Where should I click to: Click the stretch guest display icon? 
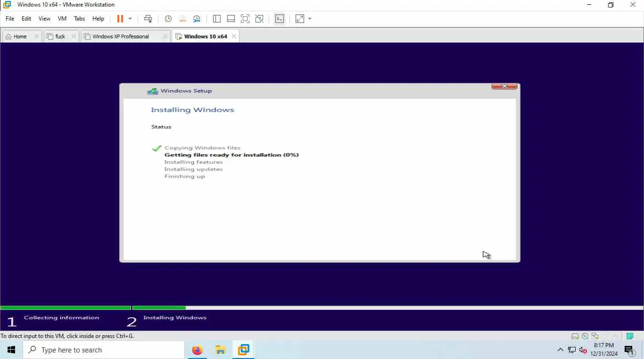[x=300, y=19]
